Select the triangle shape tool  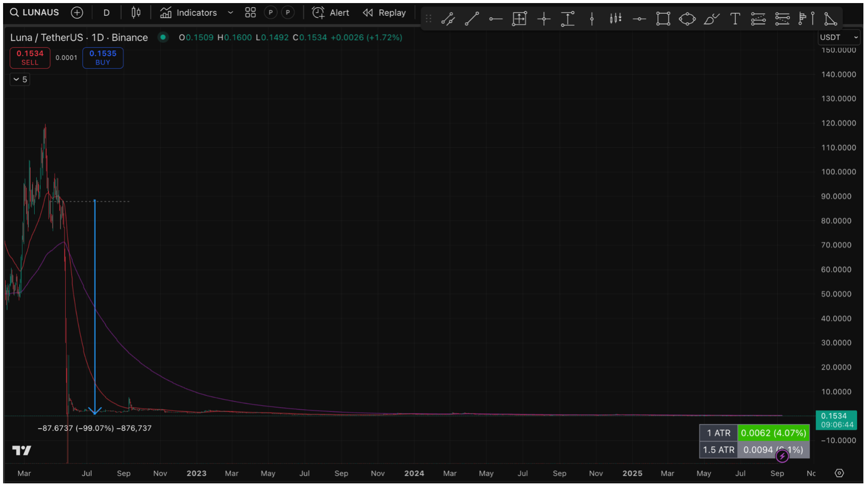pyautogui.click(x=830, y=19)
